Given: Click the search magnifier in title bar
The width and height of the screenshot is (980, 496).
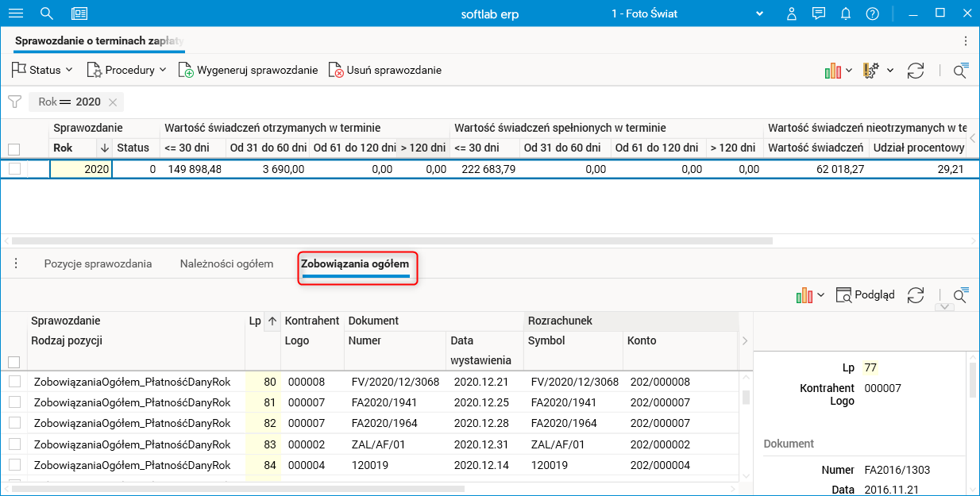Looking at the screenshot, I should pos(46,13).
